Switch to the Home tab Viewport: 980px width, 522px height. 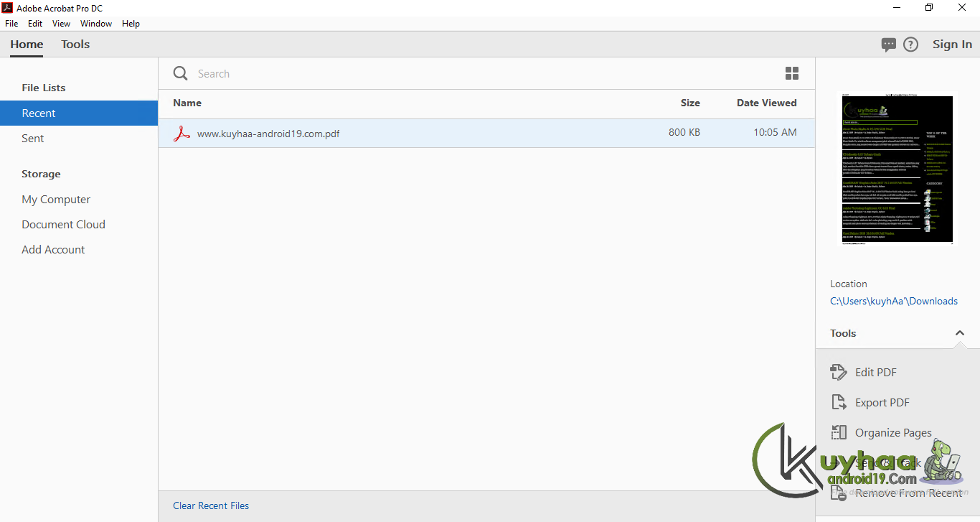click(27, 45)
